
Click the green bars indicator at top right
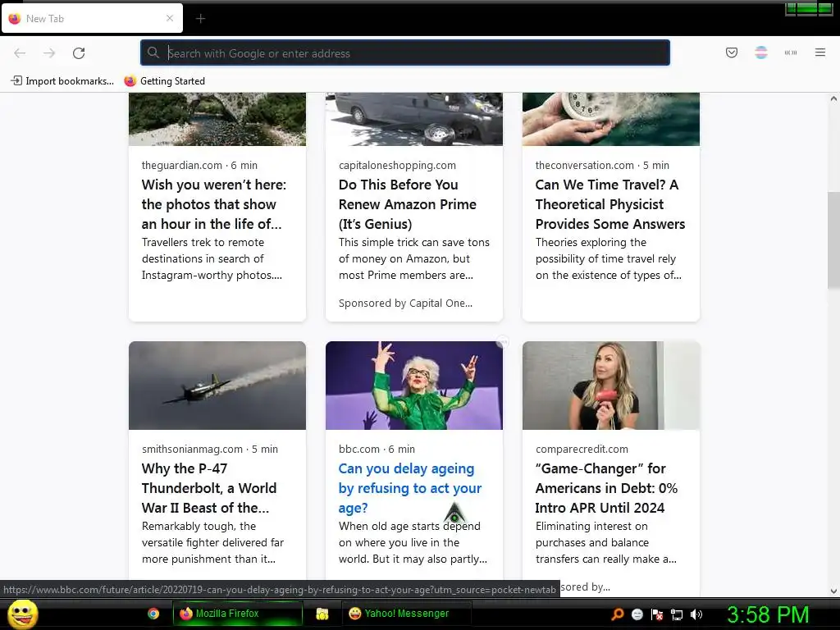click(808, 8)
